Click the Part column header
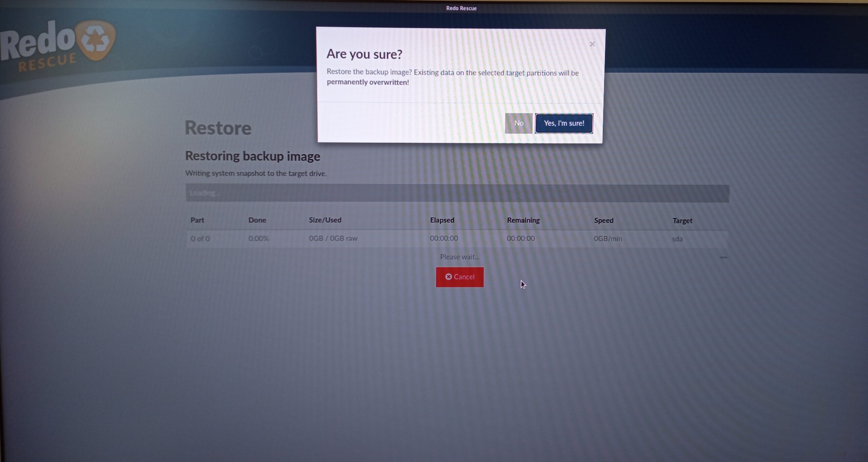 pos(197,220)
